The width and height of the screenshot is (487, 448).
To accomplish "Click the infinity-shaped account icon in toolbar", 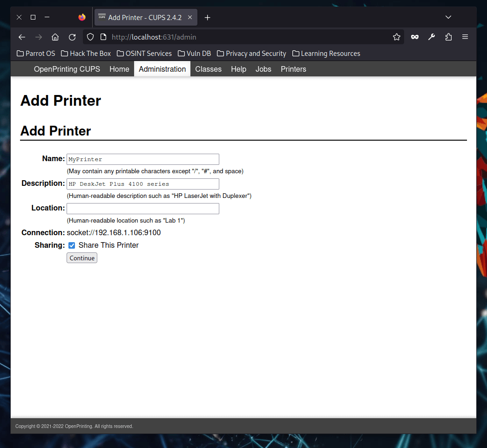I will [414, 37].
